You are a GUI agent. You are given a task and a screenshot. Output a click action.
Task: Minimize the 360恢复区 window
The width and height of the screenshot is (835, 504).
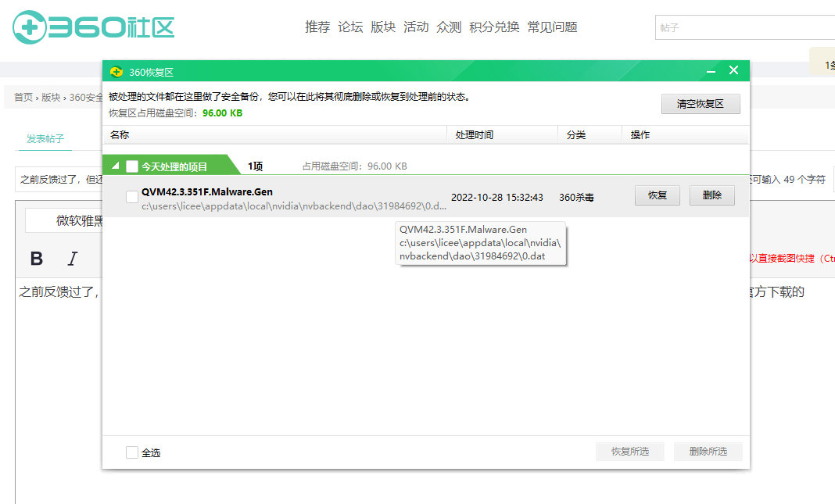711,71
